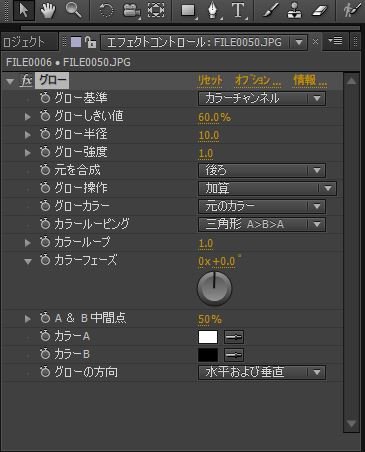Expand the カラーループ property

click(28, 243)
